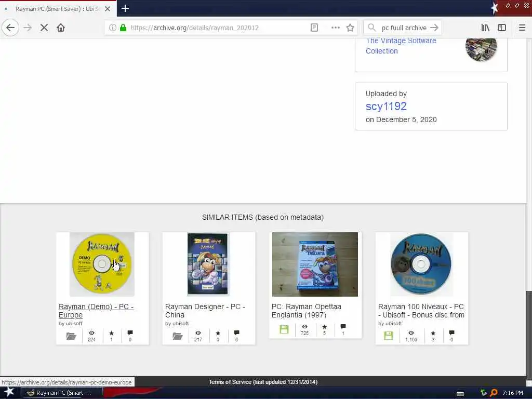532x399 pixels.
Task: Click reviews icon on 100 Niveaux card
Action: tap(451, 333)
